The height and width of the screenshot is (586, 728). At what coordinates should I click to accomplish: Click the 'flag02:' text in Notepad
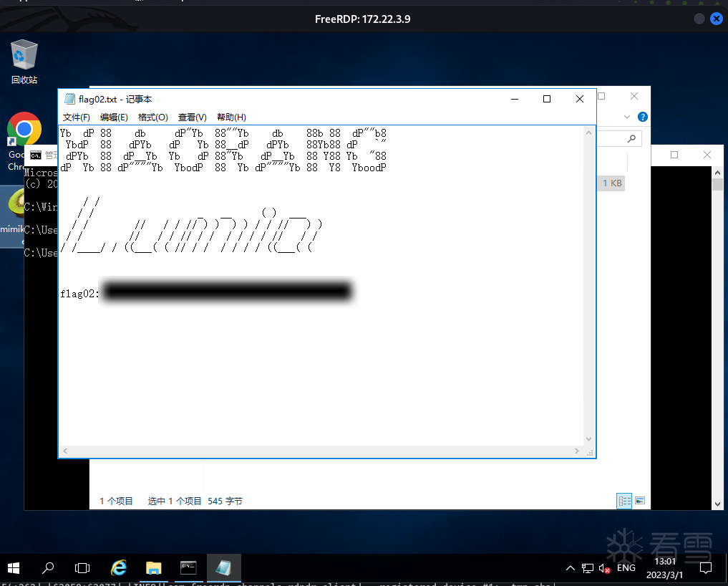[x=79, y=294]
